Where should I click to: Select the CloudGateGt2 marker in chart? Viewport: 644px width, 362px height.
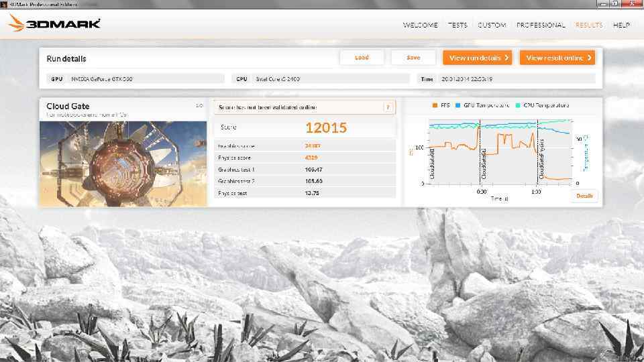484,164
